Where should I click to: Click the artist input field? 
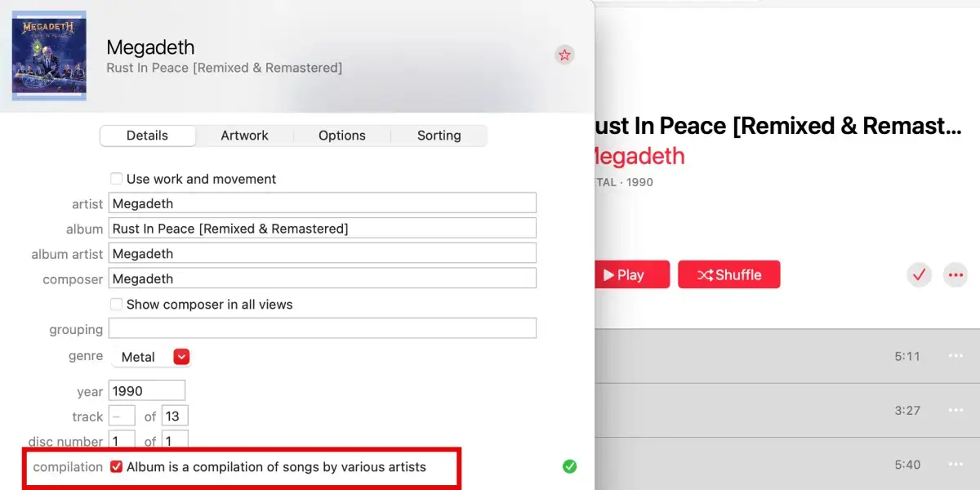point(323,203)
